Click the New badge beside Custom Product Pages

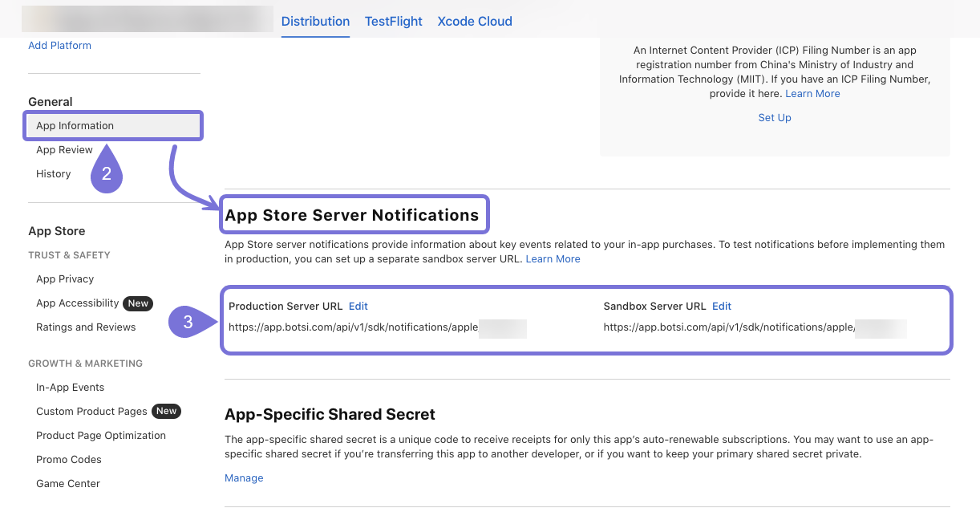tap(167, 412)
